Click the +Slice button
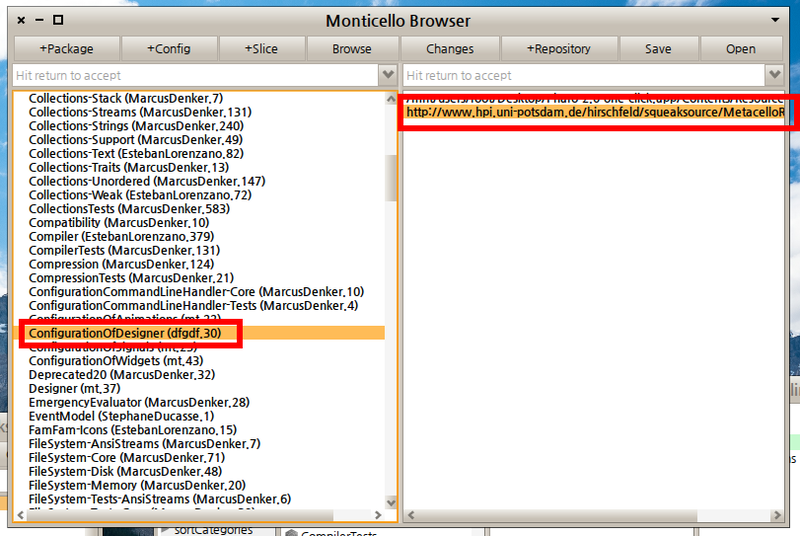 click(262, 48)
